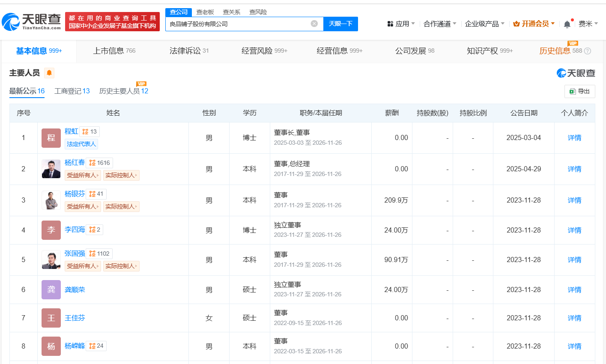Click into the company name search field
Screen dimensions: 606x364
point(238,24)
